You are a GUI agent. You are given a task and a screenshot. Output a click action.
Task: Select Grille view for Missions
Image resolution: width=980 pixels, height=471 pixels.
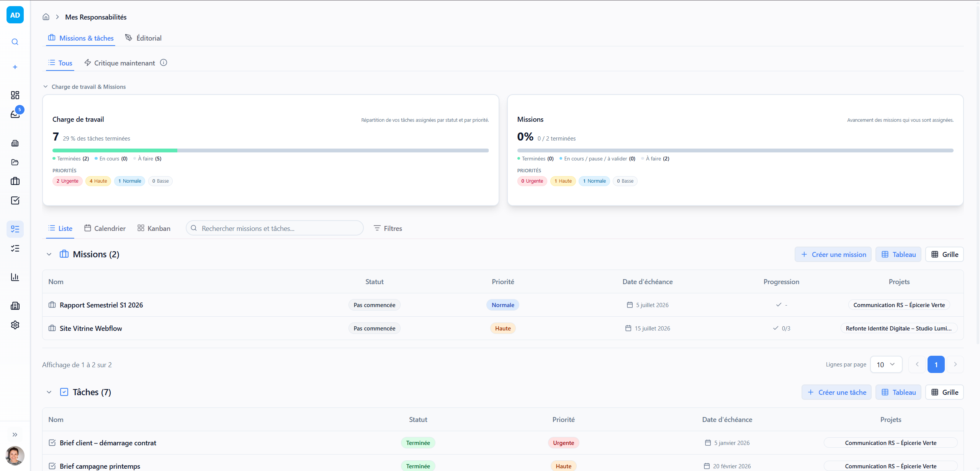pyautogui.click(x=944, y=254)
